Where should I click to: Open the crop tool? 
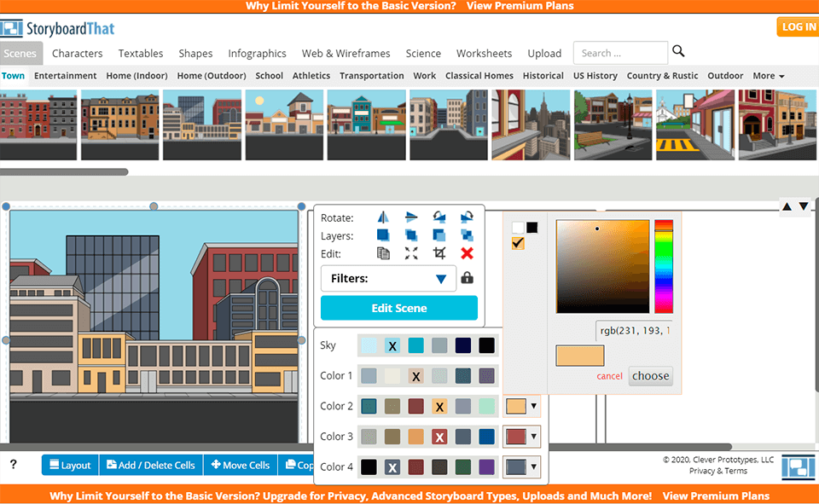pyautogui.click(x=439, y=253)
